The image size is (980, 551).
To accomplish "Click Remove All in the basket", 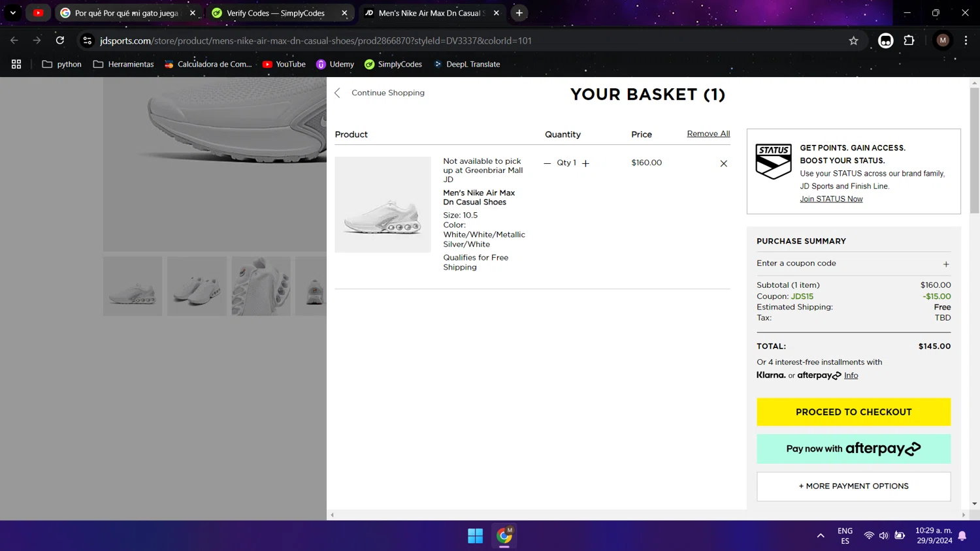I will (708, 134).
